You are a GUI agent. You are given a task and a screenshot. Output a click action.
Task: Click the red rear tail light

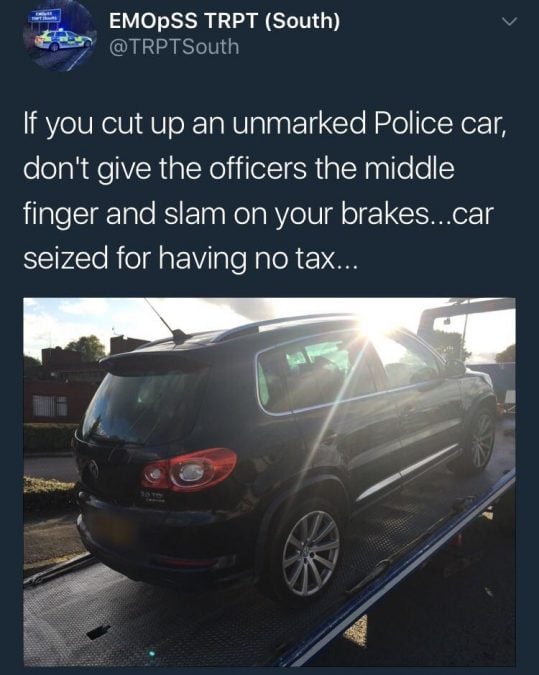pyautogui.click(x=188, y=469)
